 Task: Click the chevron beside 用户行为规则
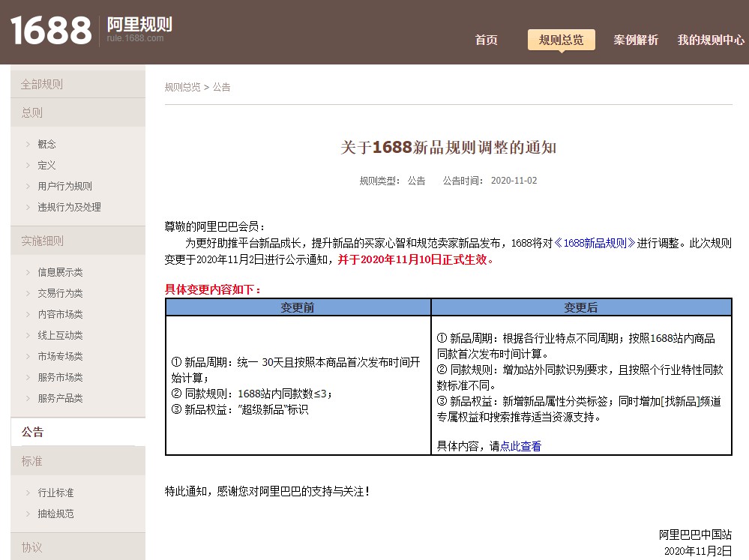point(28,187)
